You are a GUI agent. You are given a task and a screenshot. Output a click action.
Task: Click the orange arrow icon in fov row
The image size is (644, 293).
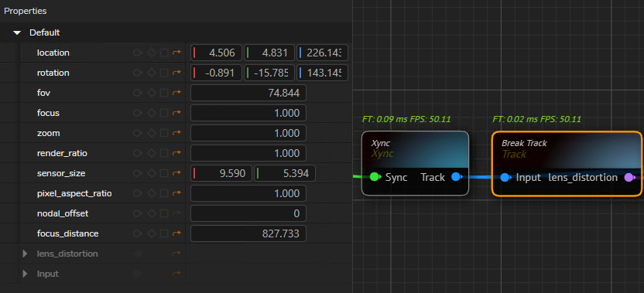pyautogui.click(x=176, y=93)
